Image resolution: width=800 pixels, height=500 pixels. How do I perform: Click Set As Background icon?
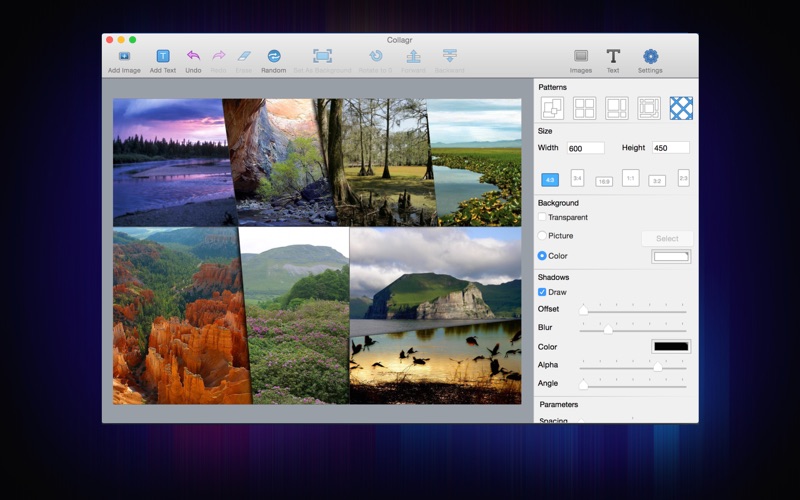[x=322, y=56]
